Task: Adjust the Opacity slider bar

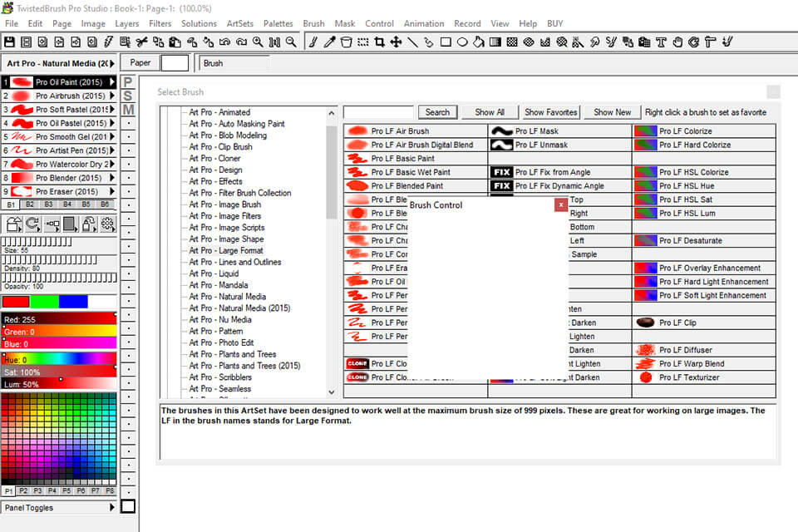Action: pos(60,278)
